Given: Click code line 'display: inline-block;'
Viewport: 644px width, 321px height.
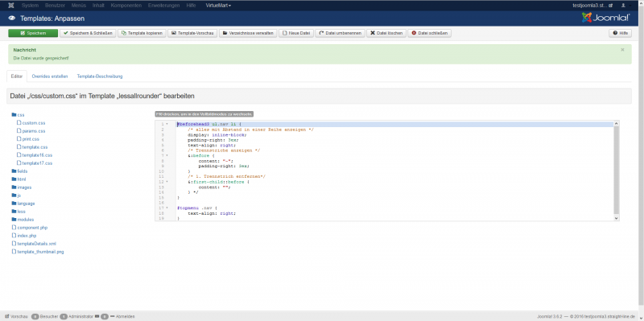Looking at the screenshot, I should 217,134.
